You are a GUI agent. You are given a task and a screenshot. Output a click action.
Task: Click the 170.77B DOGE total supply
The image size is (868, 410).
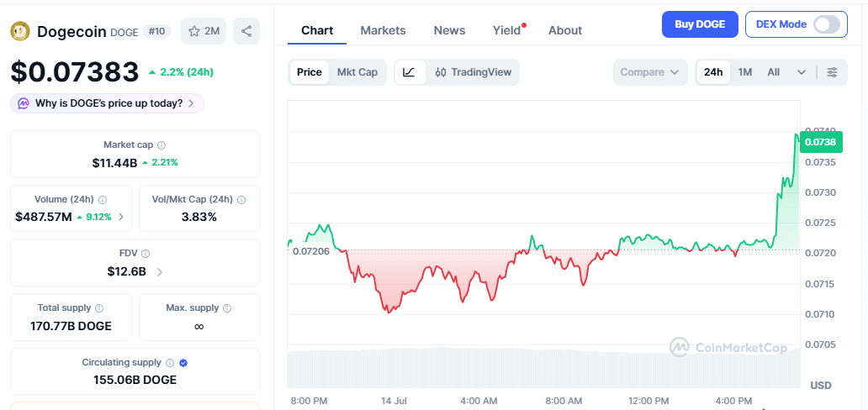point(71,326)
